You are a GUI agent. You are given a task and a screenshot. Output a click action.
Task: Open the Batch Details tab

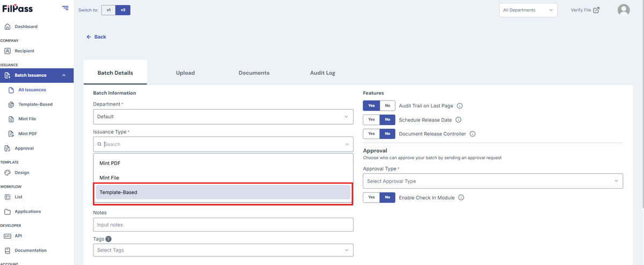[x=115, y=73]
